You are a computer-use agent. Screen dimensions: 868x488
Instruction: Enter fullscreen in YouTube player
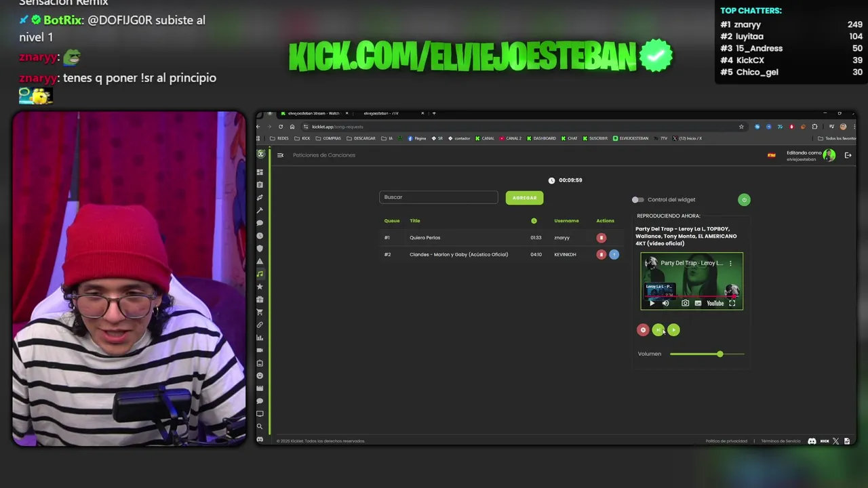pos(732,303)
